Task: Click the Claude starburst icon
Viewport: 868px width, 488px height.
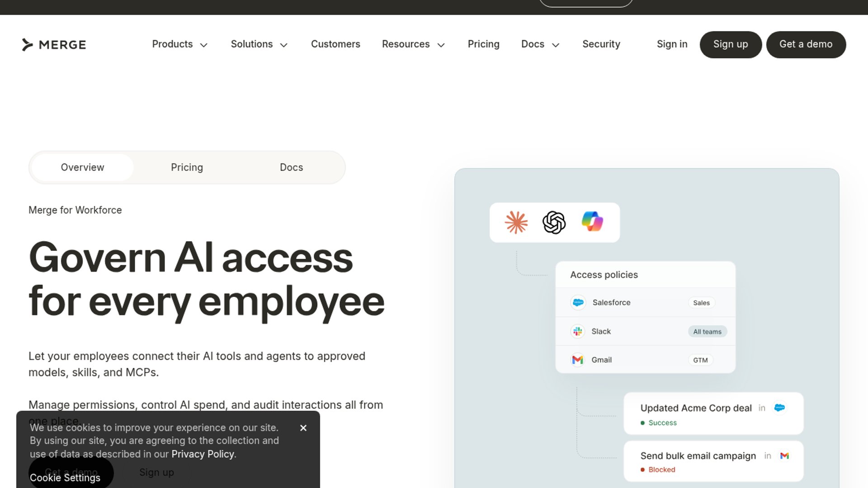Action: pos(516,222)
